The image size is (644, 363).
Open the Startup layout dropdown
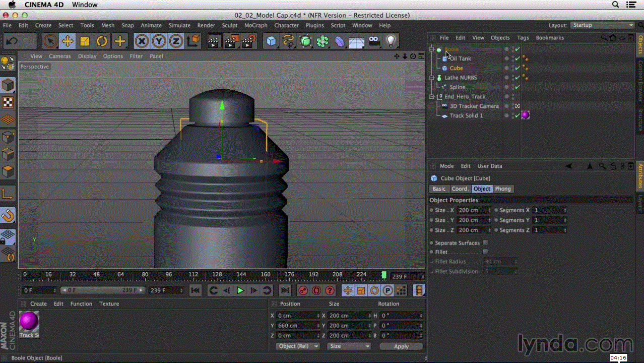coord(603,25)
